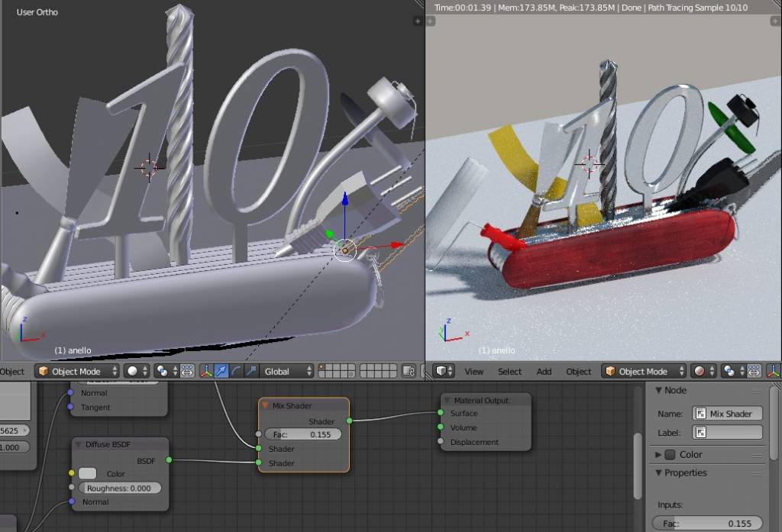Viewport: 782px width, 532px height.
Task: Open the editor type selector in right viewport
Action: pyautogui.click(x=444, y=372)
